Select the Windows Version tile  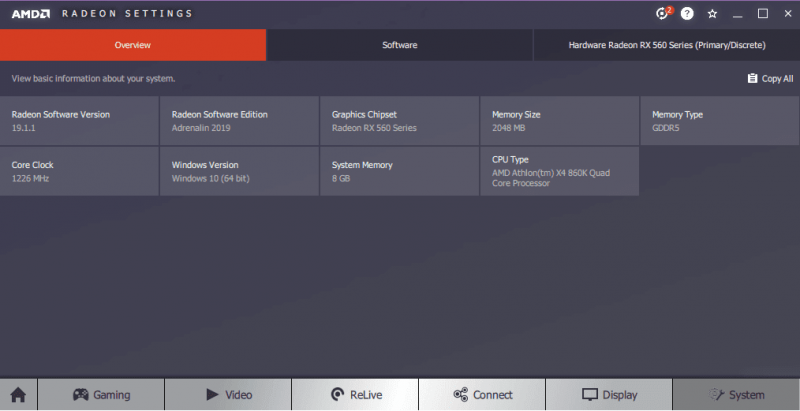coord(239,171)
